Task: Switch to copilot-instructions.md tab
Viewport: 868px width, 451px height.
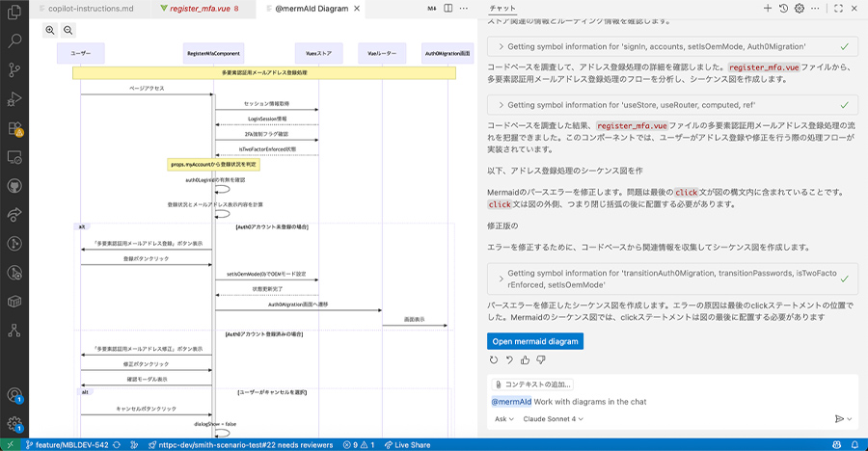Action: [x=91, y=9]
